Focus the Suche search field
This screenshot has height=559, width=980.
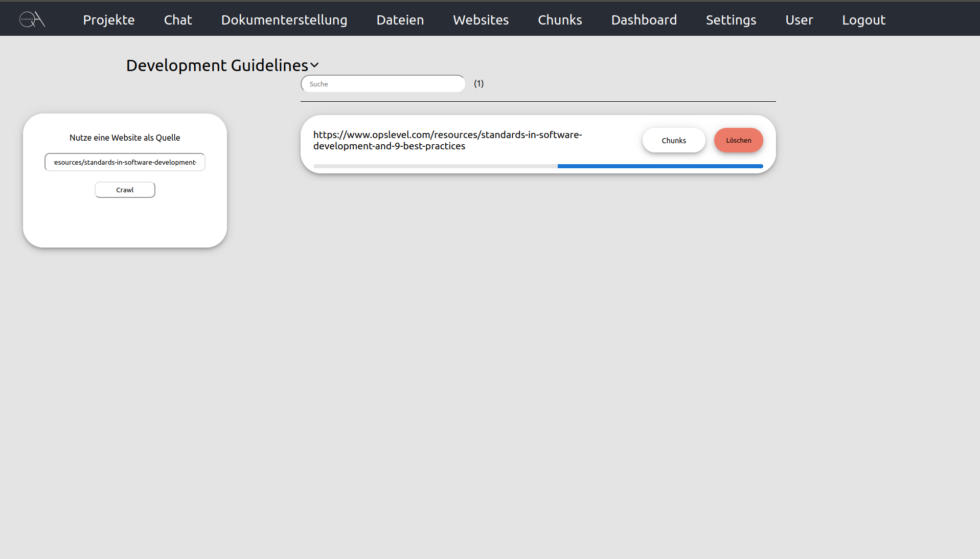pos(383,84)
